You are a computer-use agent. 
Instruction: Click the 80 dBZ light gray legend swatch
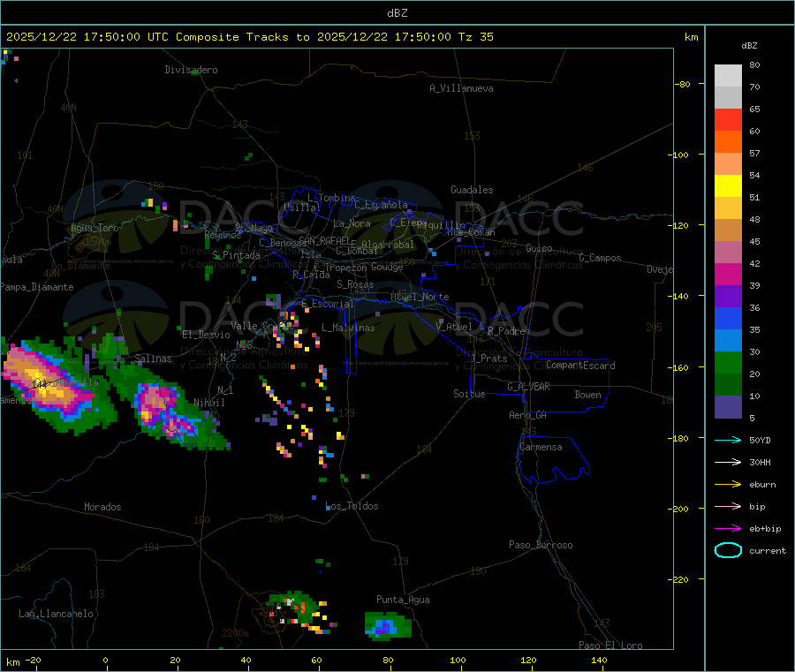(728, 76)
